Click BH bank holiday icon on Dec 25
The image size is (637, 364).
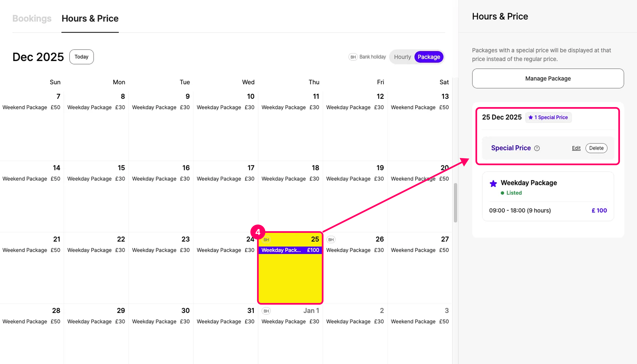(x=266, y=239)
